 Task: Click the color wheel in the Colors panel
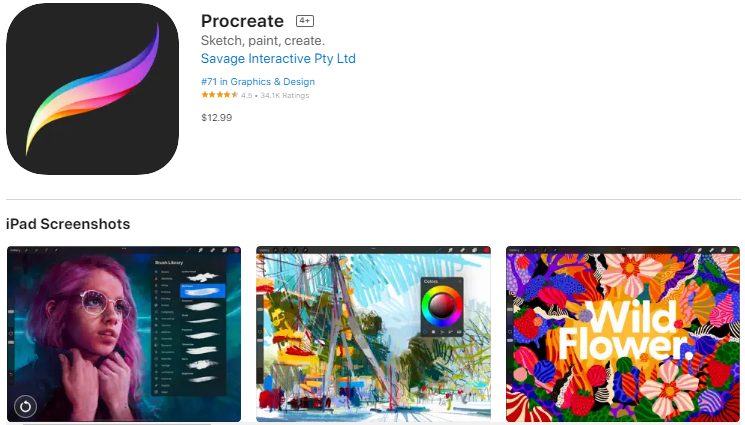tap(442, 305)
